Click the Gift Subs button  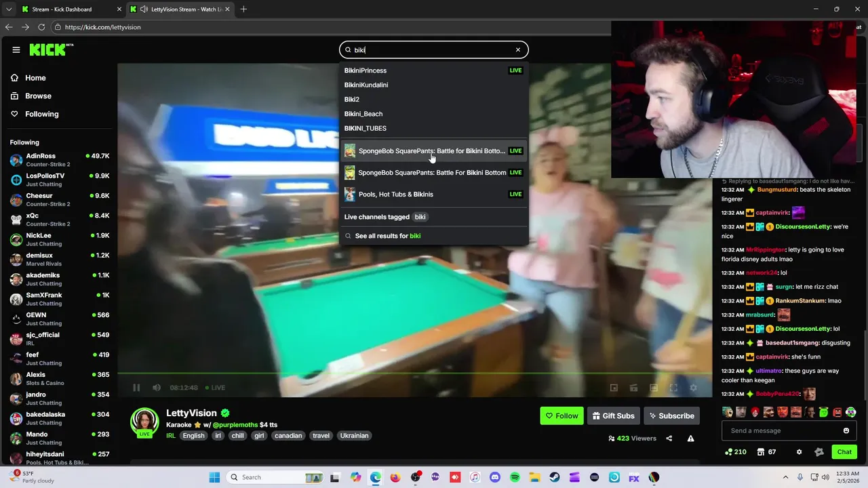pyautogui.click(x=613, y=415)
